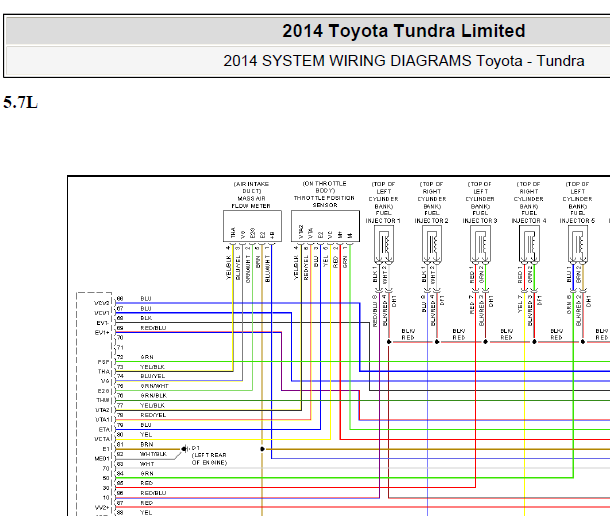This screenshot has width=610, height=516.
Task: Click the Throttle Position Sensor connector box
Action: (325, 226)
